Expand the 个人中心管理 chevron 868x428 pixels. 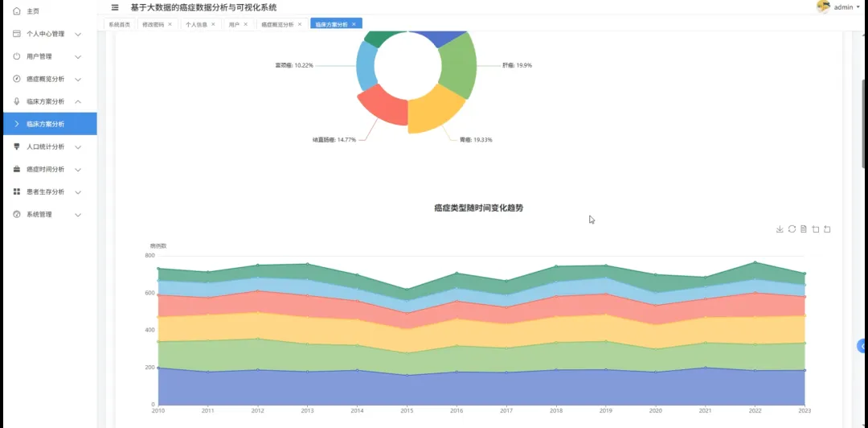(x=78, y=35)
